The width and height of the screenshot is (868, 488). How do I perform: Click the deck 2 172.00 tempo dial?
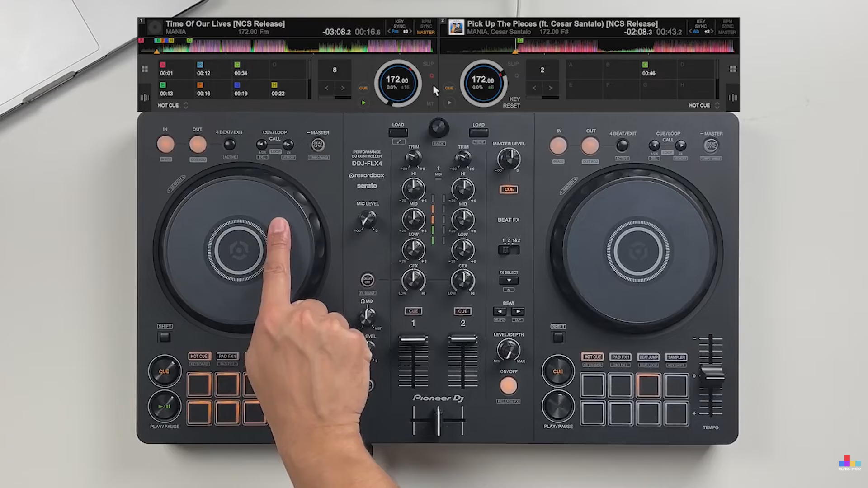(x=483, y=83)
